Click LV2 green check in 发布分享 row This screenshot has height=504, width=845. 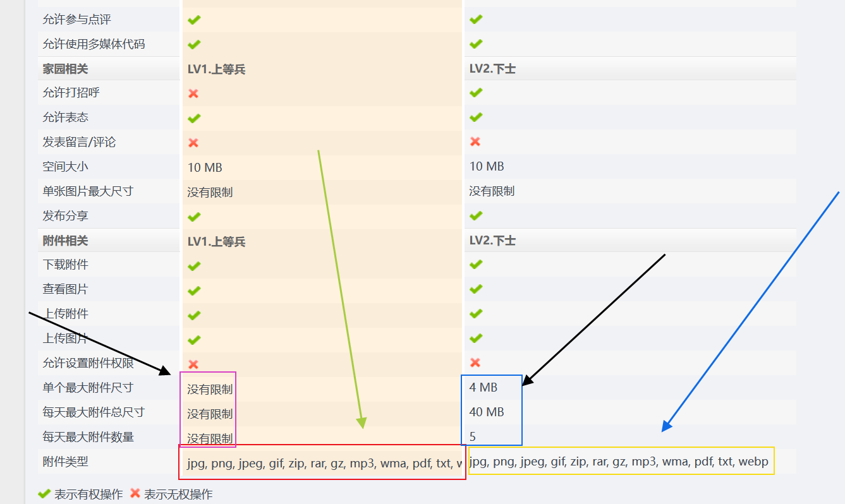point(476,216)
